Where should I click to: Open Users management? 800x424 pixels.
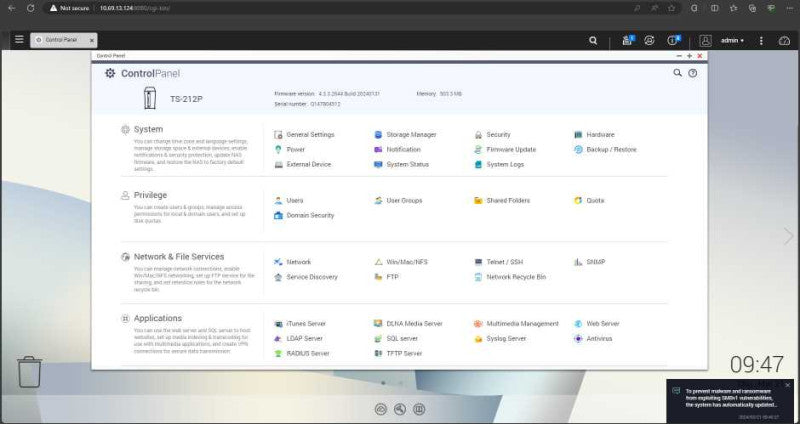coord(289,201)
